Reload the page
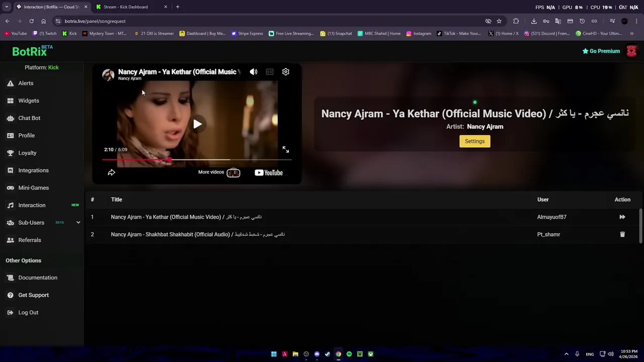 (x=31, y=21)
